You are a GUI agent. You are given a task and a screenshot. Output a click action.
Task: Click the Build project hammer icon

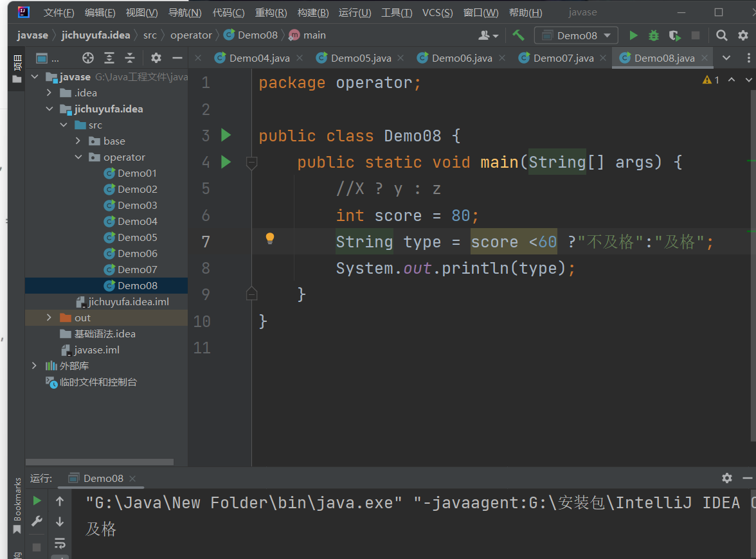tap(518, 35)
